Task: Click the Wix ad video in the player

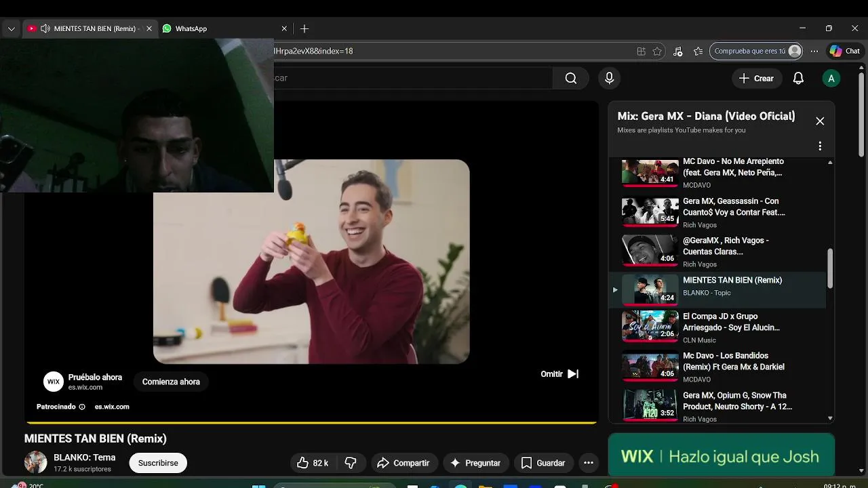Action: 311,262
